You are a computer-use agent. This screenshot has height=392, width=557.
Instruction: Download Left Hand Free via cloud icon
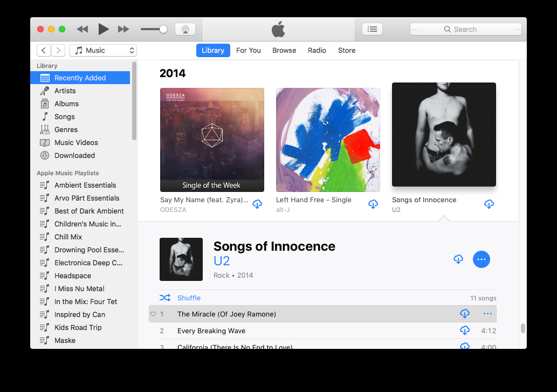point(373,204)
